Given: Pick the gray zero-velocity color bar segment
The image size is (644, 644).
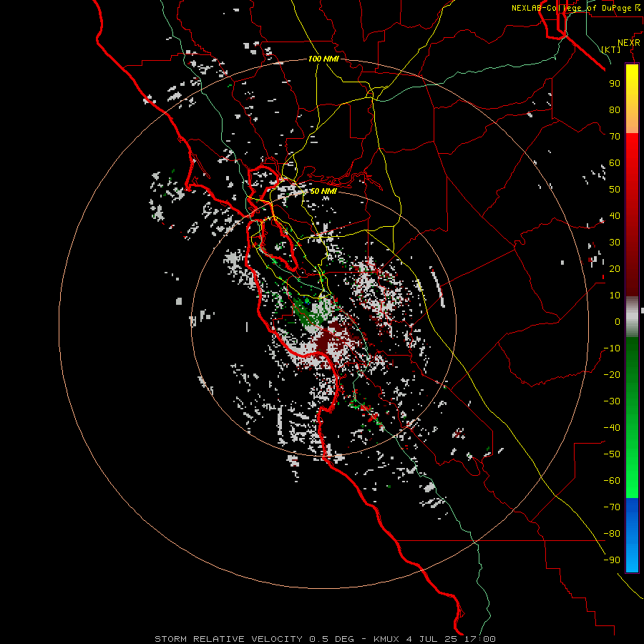Looking at the screenshot, I should (x=632, y=317).
